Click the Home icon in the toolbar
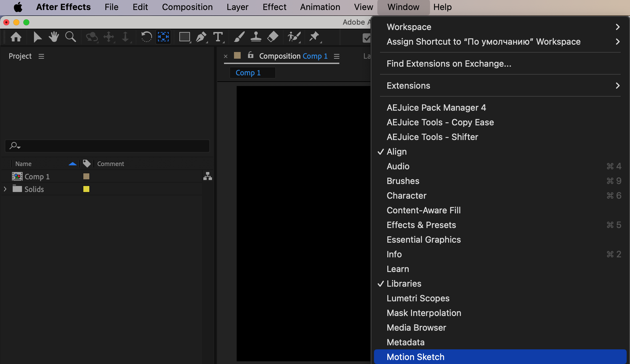630x364 pixels. [x=16, y=37]
